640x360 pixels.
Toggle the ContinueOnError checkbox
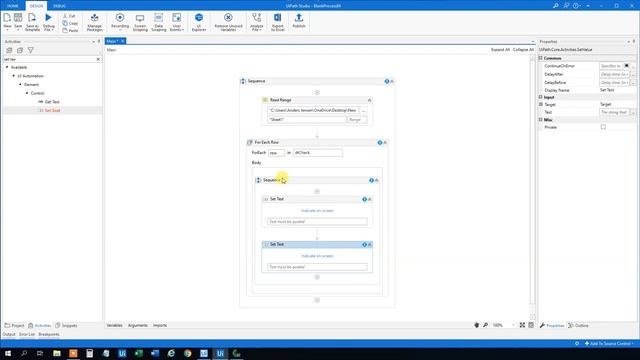pyautogui.click(x=627, y=66)
